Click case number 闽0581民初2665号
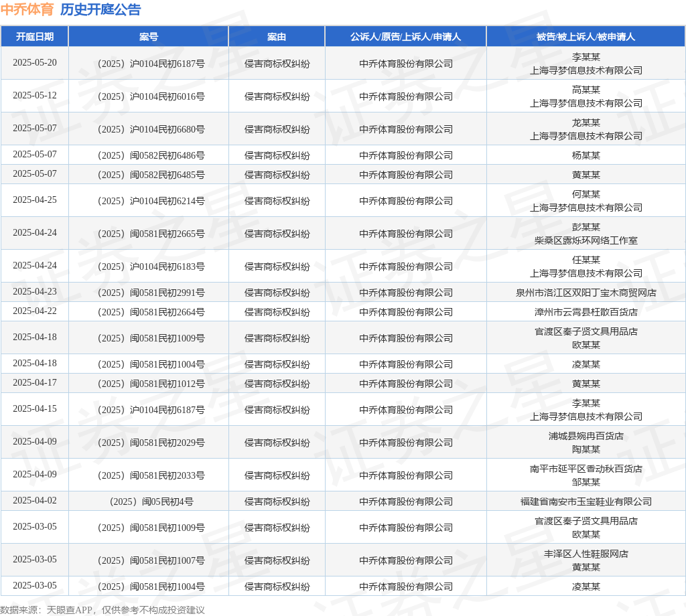Viewport: 686px width, 616px height. tap(151, 234)
